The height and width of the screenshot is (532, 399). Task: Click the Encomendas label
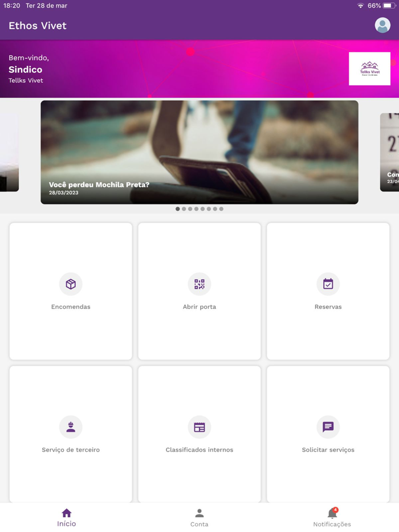[x=71, y=306]
